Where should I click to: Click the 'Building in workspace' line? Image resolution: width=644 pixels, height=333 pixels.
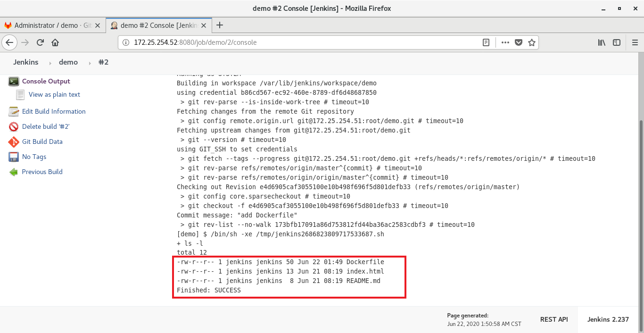pyautogui.click(x=277, y=83)
